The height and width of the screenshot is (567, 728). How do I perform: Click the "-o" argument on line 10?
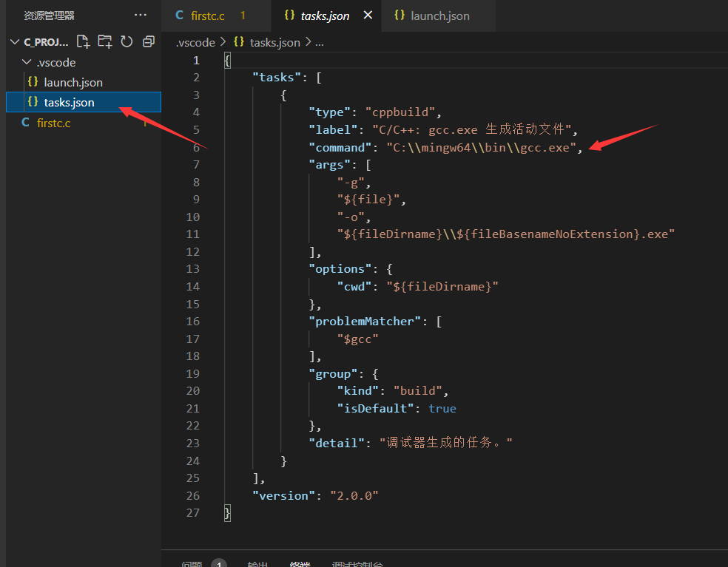point(351,217)
